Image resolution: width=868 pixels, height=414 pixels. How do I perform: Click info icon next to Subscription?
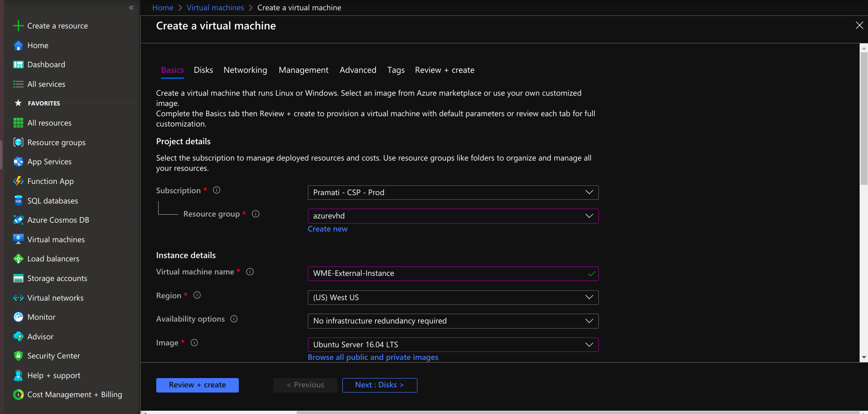[x=216, y=190]
